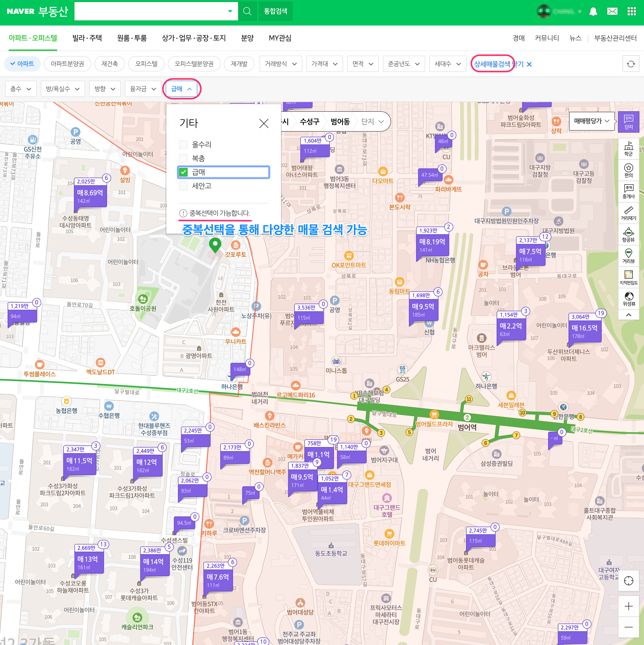The width and height of the screenshot is (644, 645).
Task: Open the 매매평당가 map dropdown
Action: (x=592, y=121)
